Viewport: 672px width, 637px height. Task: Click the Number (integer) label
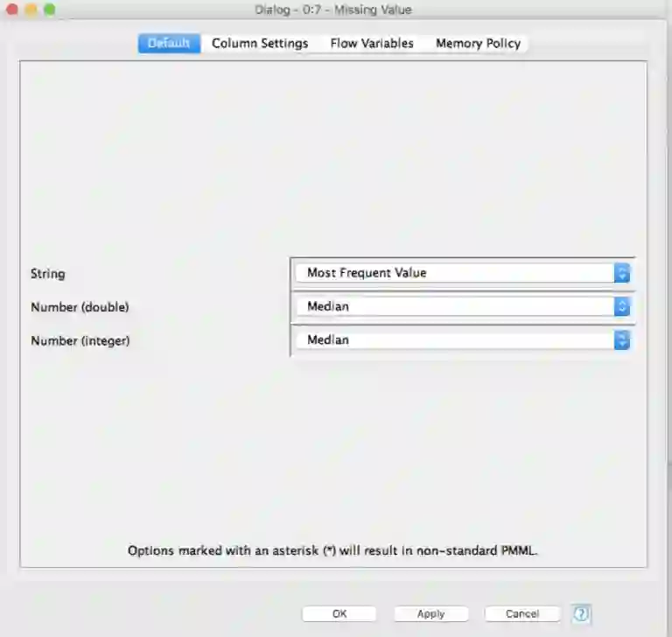click(80, 340)
